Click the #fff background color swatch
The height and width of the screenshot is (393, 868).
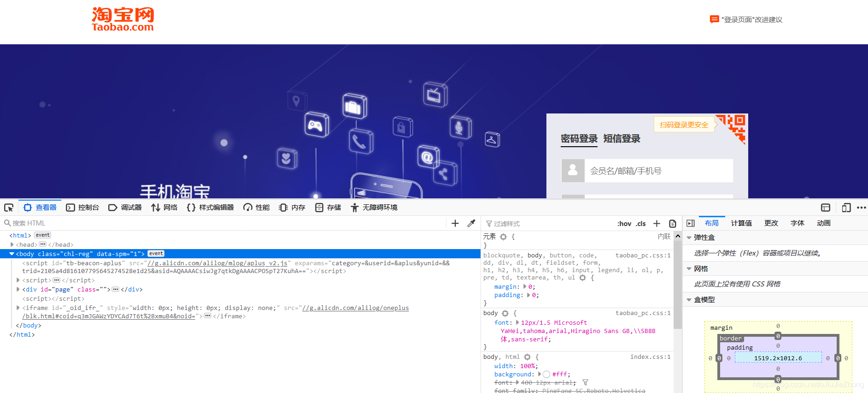546,375
